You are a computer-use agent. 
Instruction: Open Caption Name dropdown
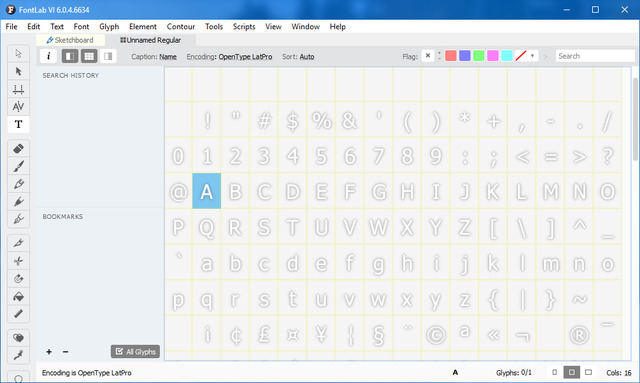[168, 57]
